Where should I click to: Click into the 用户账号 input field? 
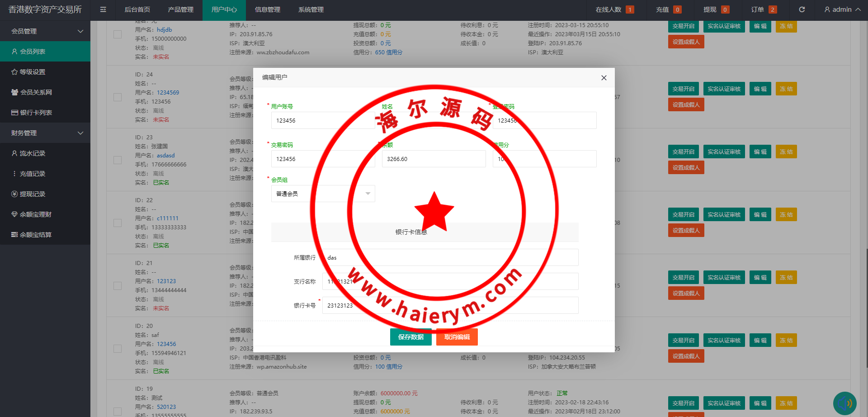[x=323, y=120]
